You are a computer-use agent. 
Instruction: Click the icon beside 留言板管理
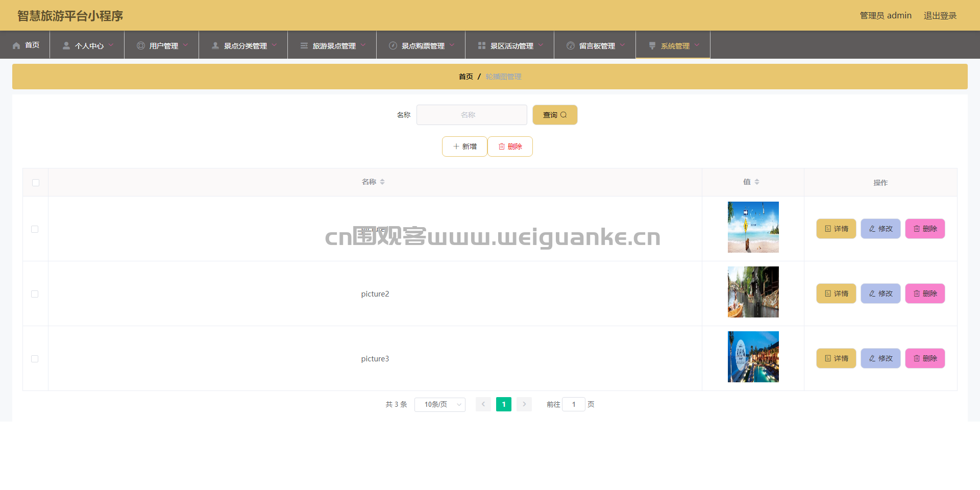(571, 45)
